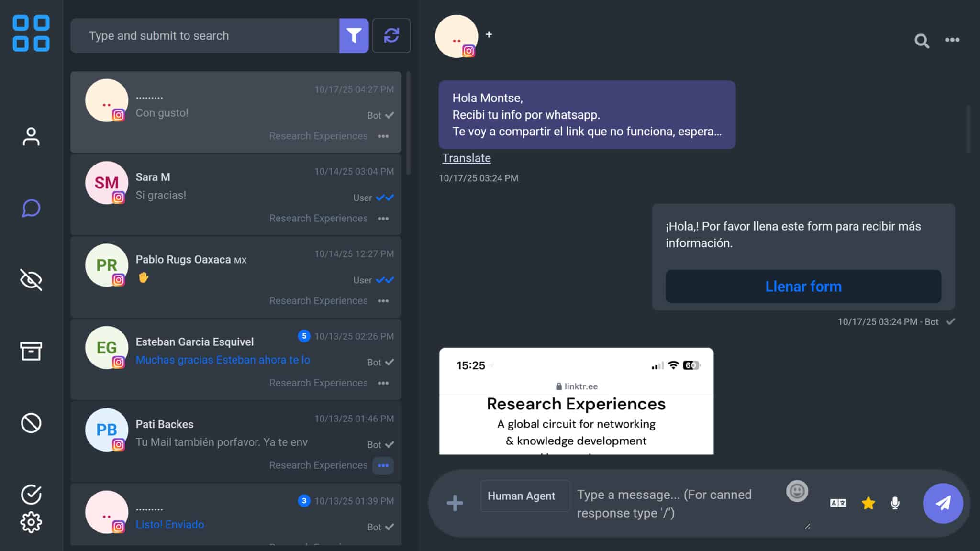Open the blocked circle-slash sidebar icon
The width and height of the screenshot is (980, 551).
pos(31,423)
